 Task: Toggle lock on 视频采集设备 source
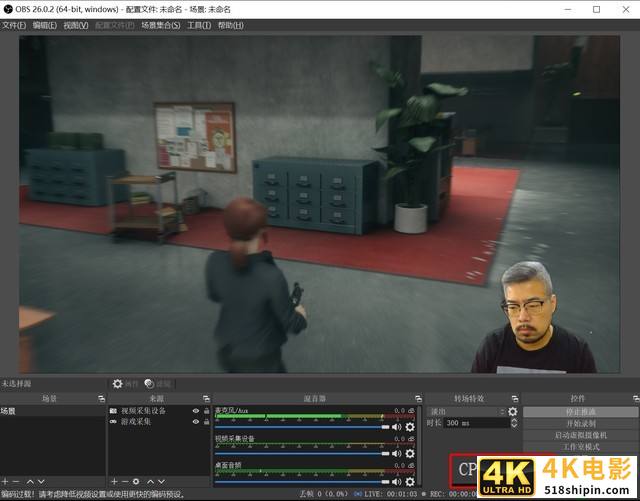pos(206,411)
